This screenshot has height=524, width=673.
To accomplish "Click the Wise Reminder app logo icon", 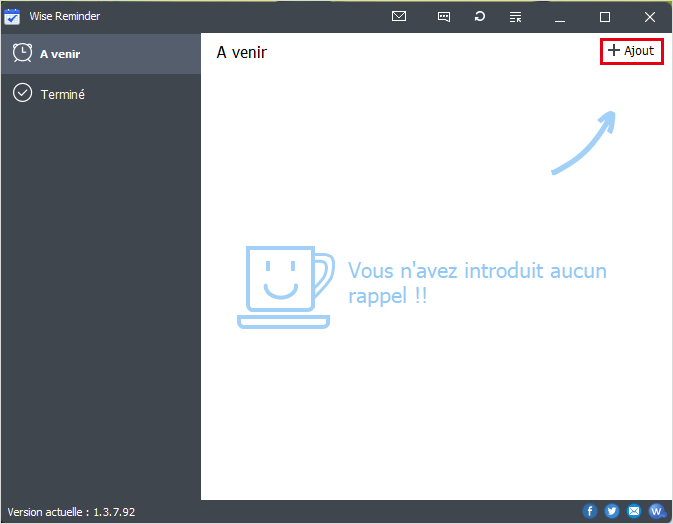I will point(12,16).
